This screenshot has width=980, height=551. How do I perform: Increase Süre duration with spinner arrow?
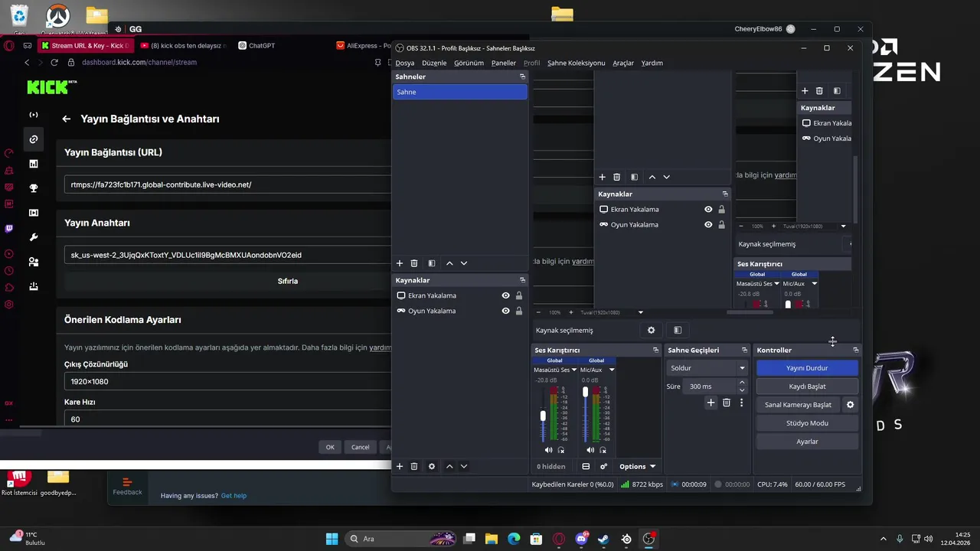741,383
